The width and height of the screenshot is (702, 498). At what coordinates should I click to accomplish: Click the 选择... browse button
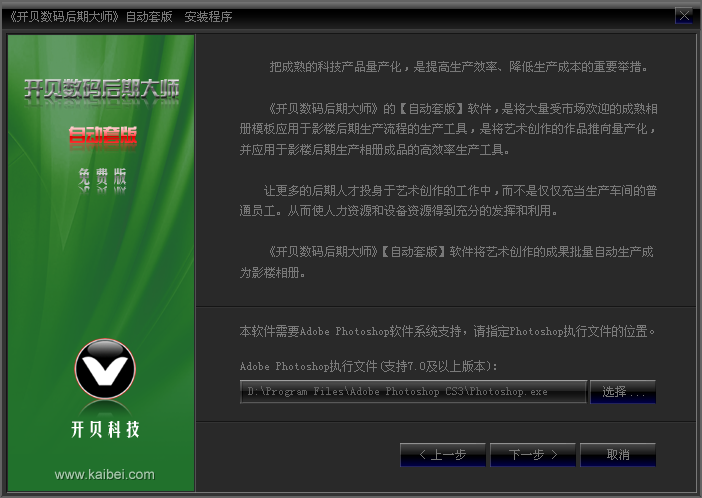tap(623, 391)
